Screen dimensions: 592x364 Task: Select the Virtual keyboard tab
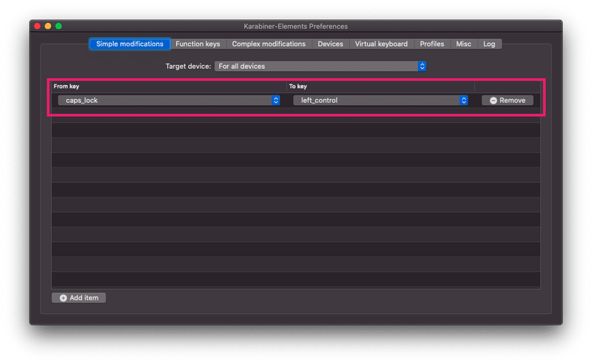[381, 44]
